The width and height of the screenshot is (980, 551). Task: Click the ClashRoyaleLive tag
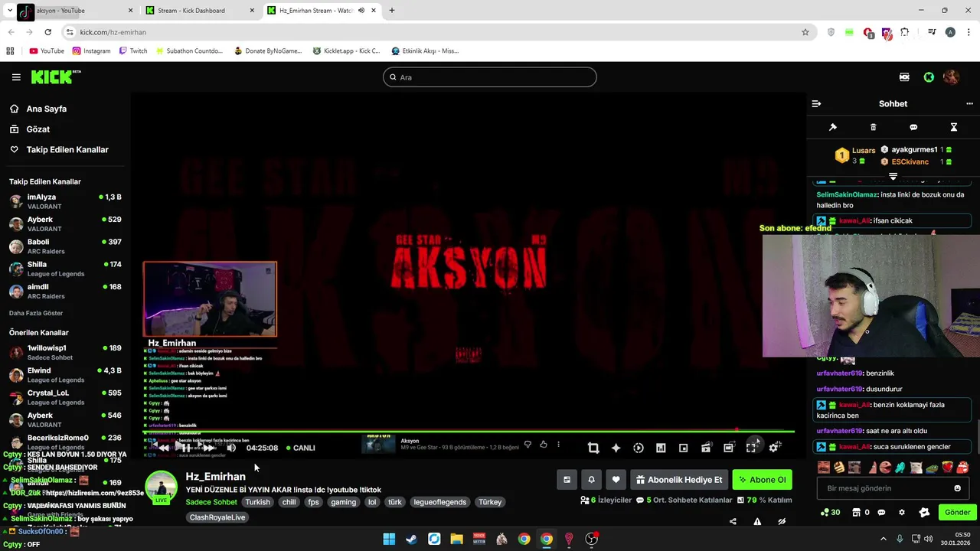[x=217, y=517]
